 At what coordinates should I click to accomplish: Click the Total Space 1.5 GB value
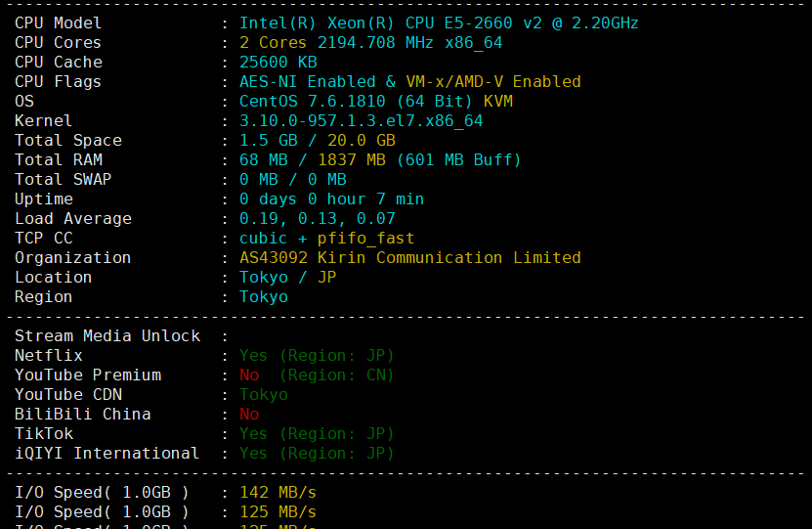click(x=269, y=141)
